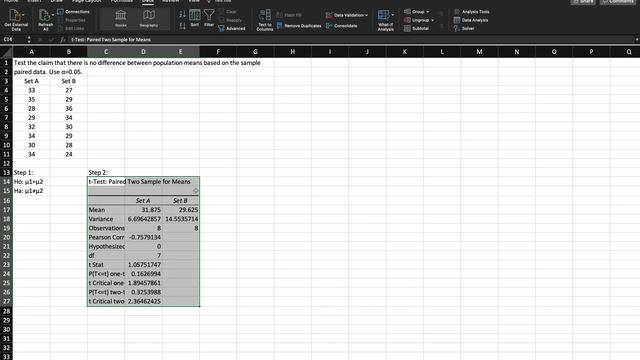
Task: Click the select-all corner of the sheet
Action: pyautogui.click(x=6, y=52)
